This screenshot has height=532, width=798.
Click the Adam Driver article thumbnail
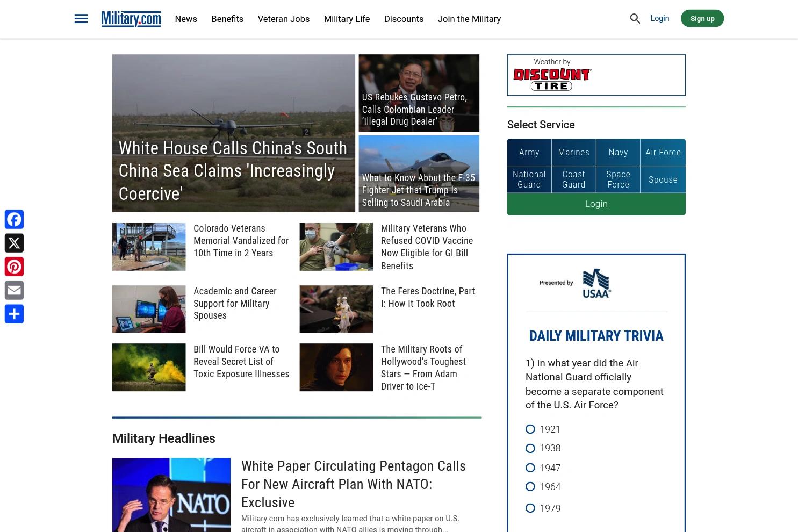coord(336,367)
